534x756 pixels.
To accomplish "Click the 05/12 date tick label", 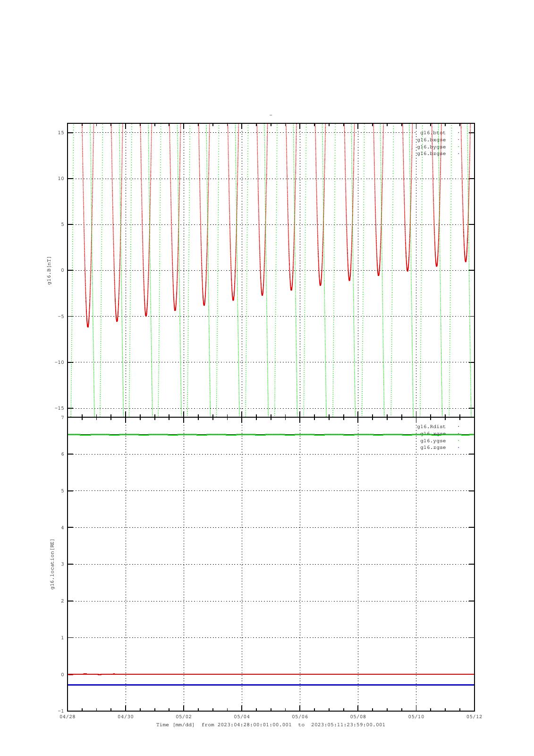I will (474, 716).
